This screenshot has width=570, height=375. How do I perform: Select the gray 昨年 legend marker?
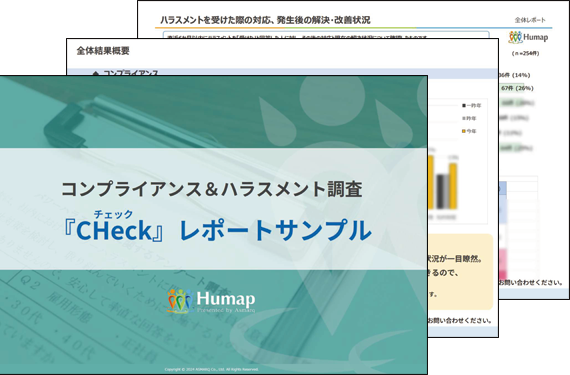[x=463, y=118]
